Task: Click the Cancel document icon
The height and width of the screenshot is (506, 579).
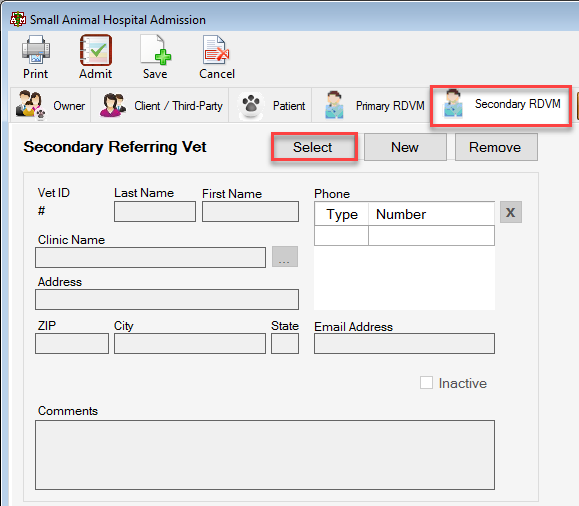Action: click(x=216, y=49)
